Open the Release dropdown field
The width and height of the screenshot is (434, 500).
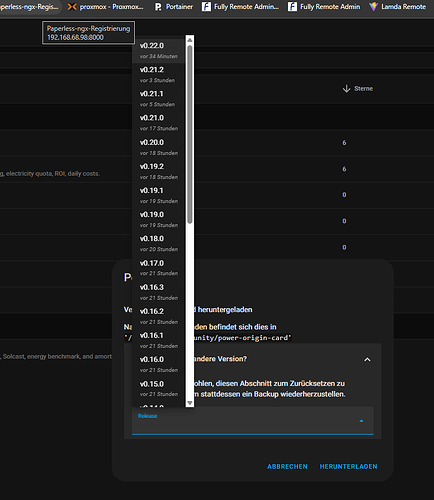coord(253,421)
